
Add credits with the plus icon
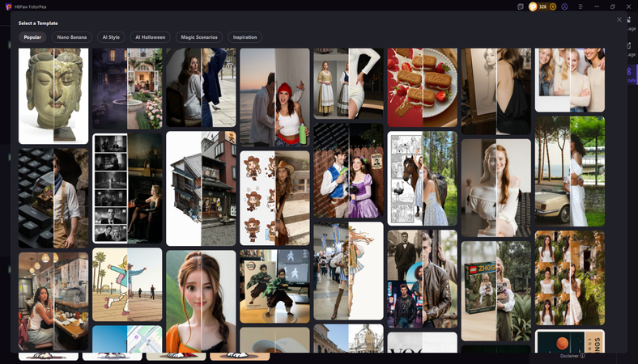tap(553, 6)
